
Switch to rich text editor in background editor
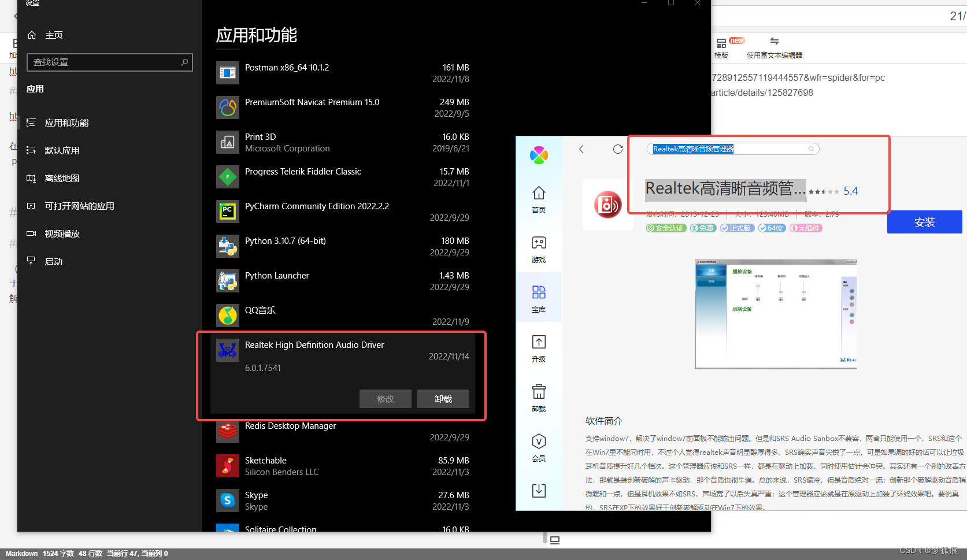[x=775, y=49]
